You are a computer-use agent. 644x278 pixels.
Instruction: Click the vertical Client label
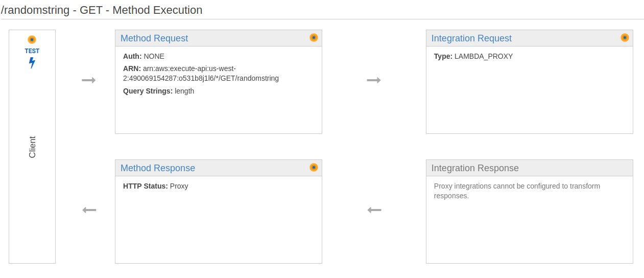(x=32, y=147)
